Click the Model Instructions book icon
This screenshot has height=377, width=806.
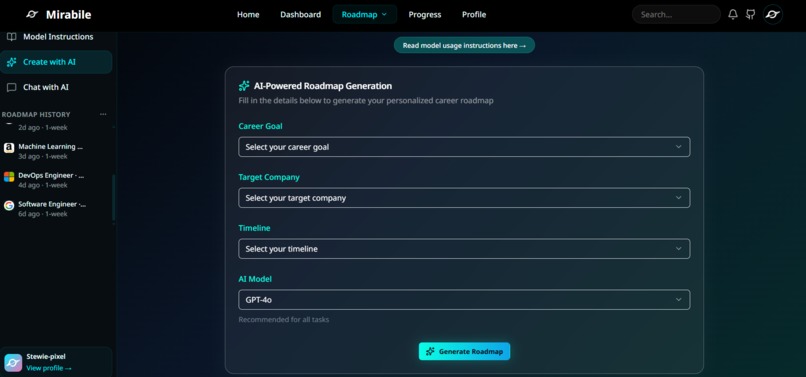coord(11,37)
